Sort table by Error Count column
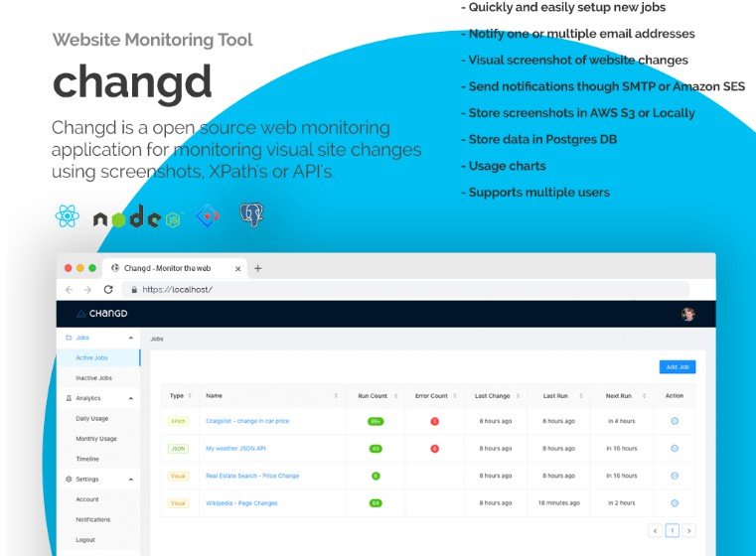 (455, 395)
